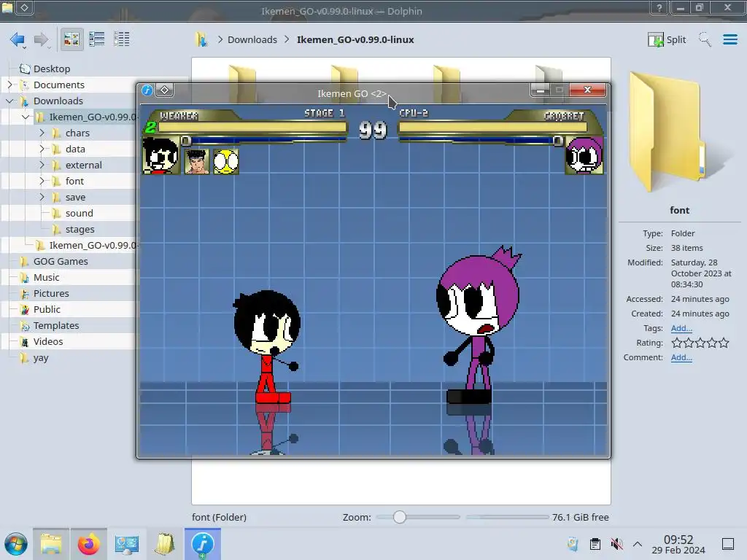This screenshot has height=560, width=747.
Task: Expand the external folder node
Action: [x=42, y=166]
